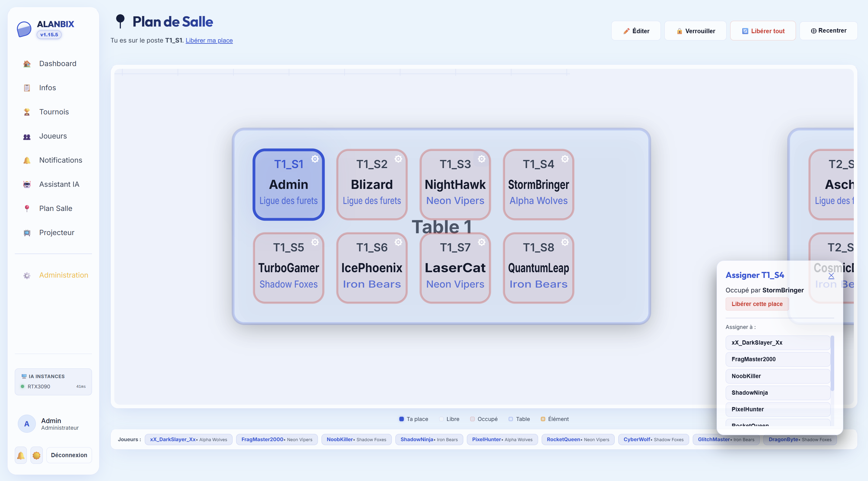868x481 pixels.
Task: Close the Assigner T1_S4 popup
Action: pos(831,276)
